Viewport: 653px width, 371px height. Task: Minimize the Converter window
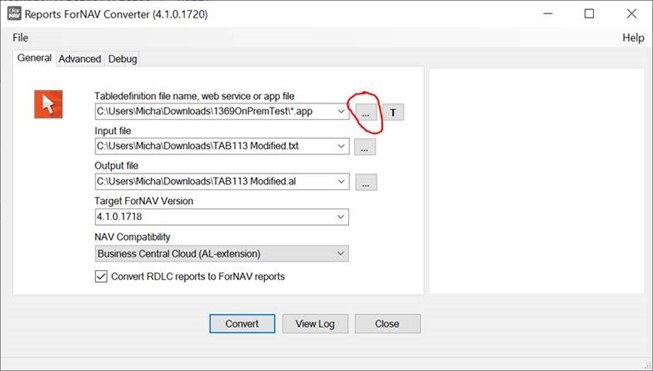click(x=548, y=14)
